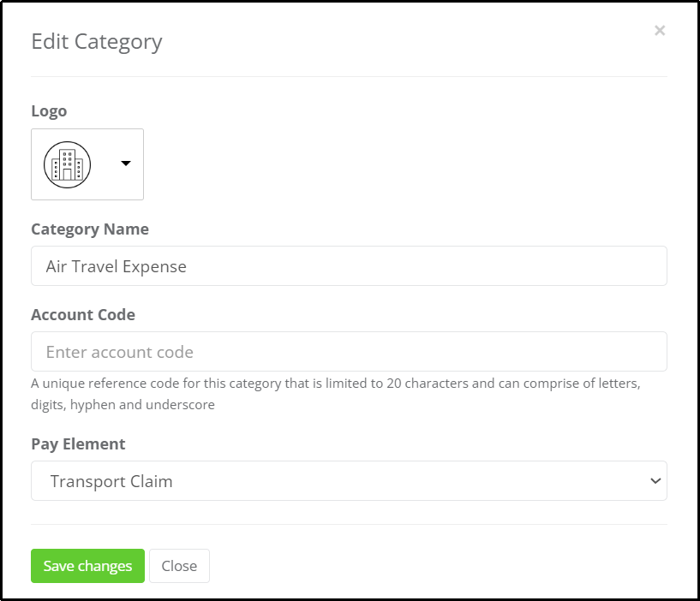Click the Category Name label
Viewport: 700px width, 601px height.
[90, 229]
